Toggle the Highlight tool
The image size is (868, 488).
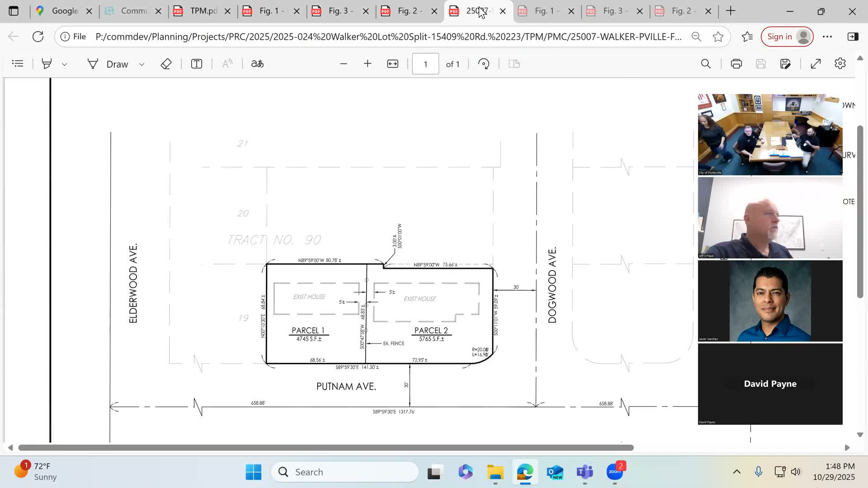(47, 64)
